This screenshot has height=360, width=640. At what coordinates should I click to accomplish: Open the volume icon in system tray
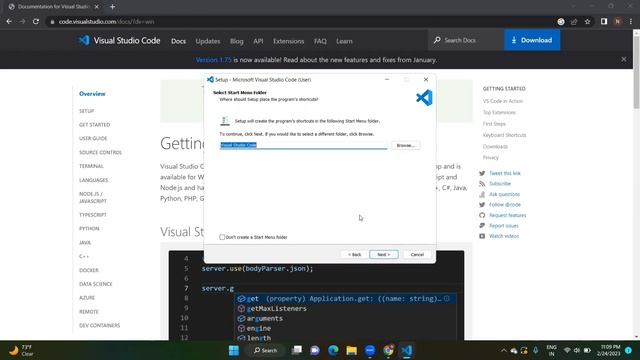[x=577, y=350]
